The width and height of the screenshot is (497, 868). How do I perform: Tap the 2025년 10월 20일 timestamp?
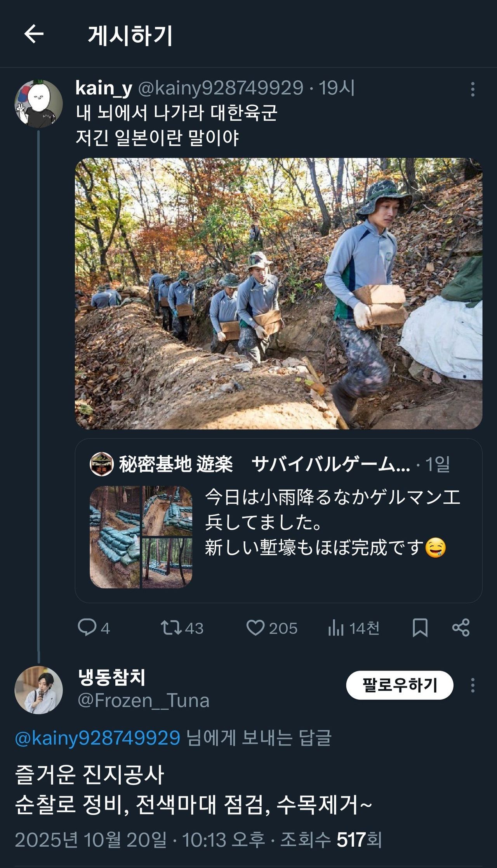click(91, 840)
